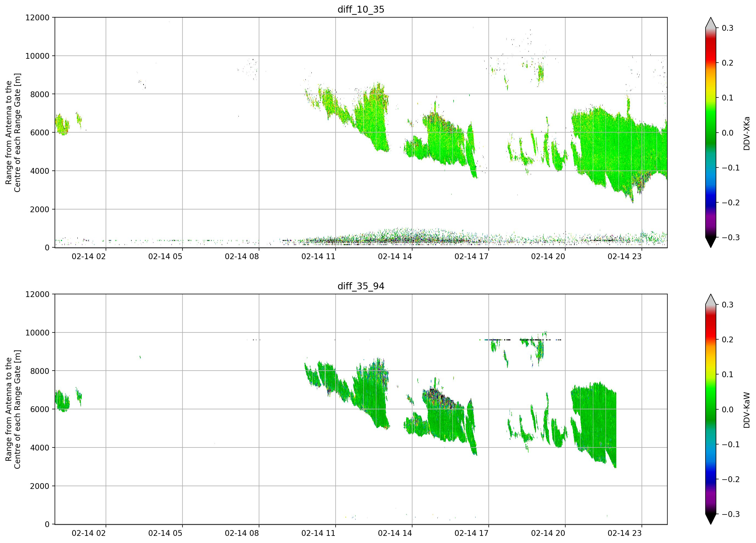
Task: Click the diff_10_35 plot title
Action: click(x=361, y=9)
